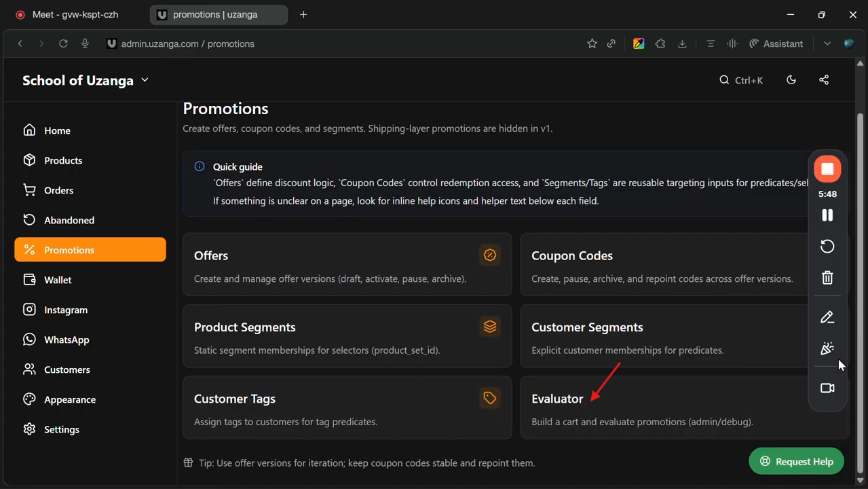The height and width of the screenshot is (489, 868).
Task: Go back in browser history
Action: (20, 43)
